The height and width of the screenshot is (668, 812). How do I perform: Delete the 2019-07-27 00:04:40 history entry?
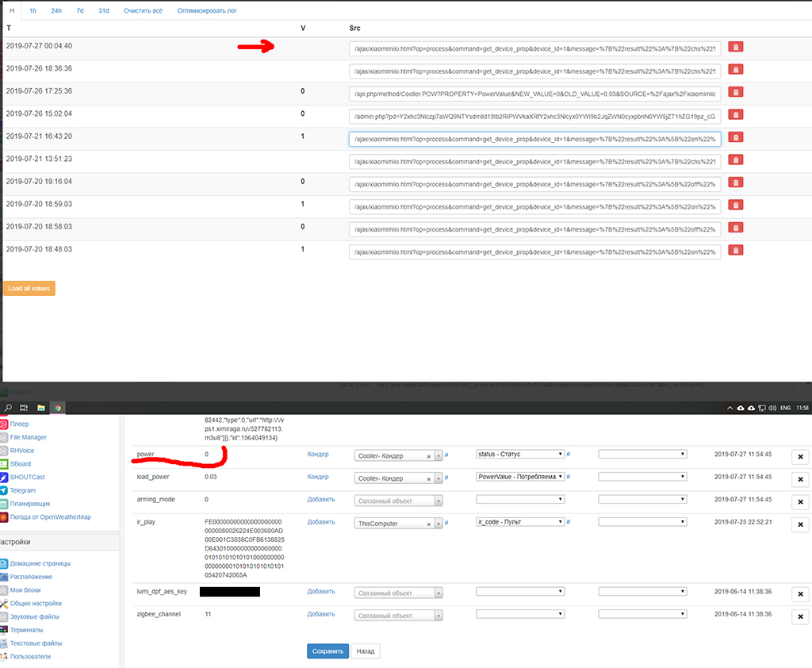tap(736, 48)
